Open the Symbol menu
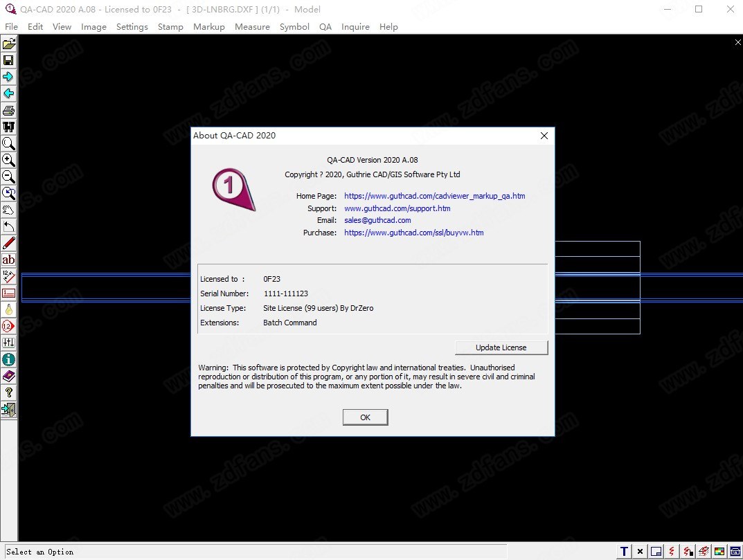The width and height of the screenshot is (743, 560). [x=295, y=27]
